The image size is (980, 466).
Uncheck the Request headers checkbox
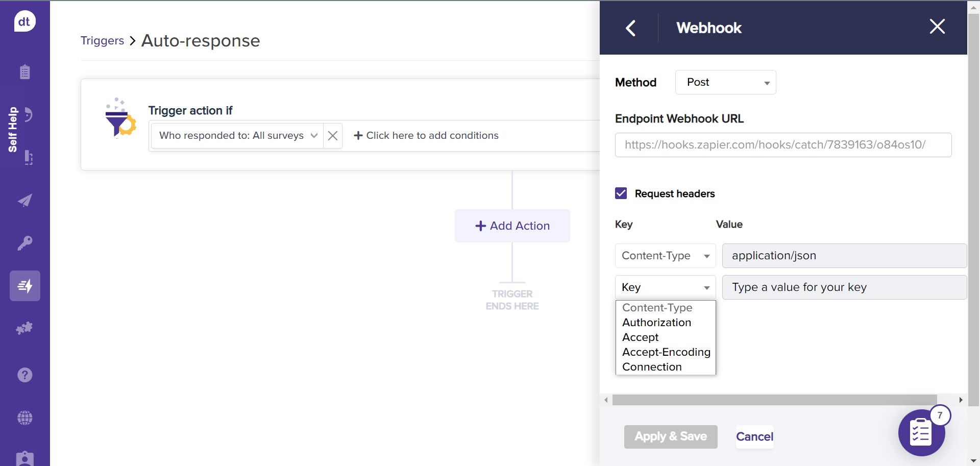(x=621, y=193)
